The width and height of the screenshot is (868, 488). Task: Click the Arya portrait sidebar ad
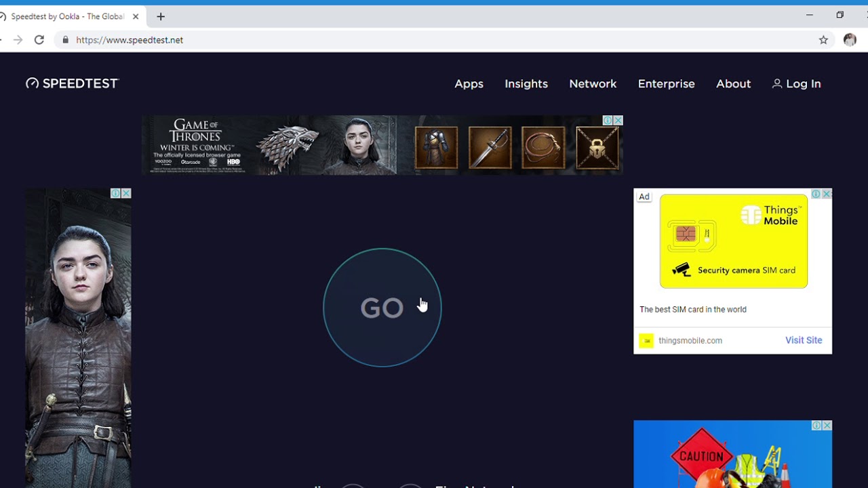pos(78,338)
